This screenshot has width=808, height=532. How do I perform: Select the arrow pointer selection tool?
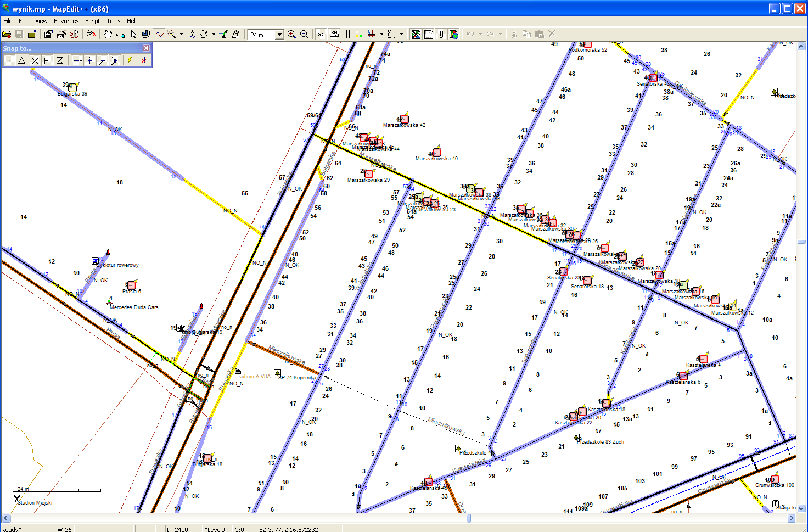click(133, 34)
